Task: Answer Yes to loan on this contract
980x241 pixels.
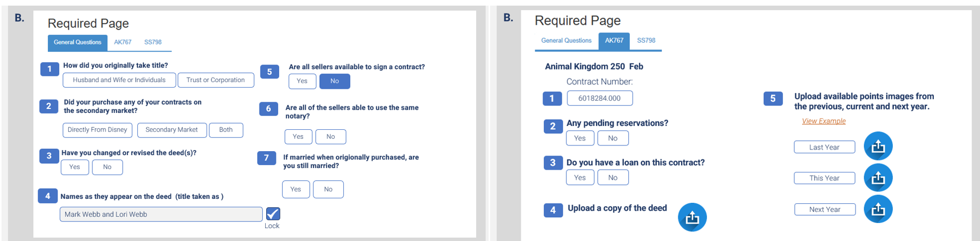Action: (x=580, y=178)
